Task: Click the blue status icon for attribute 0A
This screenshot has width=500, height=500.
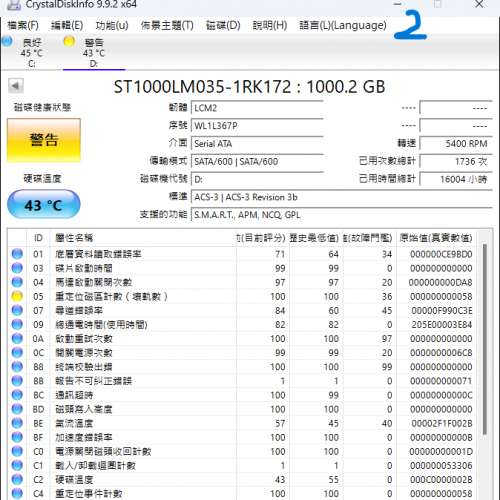Action: (x=17, y=338)
